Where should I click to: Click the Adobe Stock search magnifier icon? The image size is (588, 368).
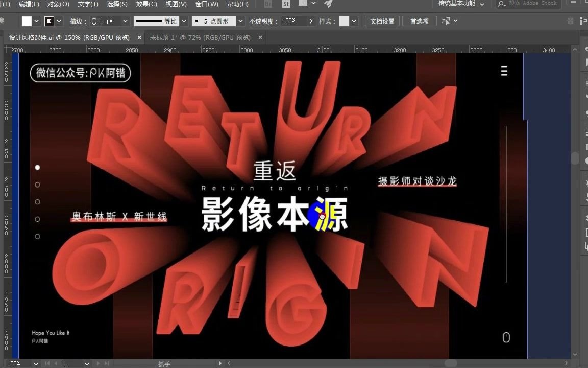[x=501, y=4]
